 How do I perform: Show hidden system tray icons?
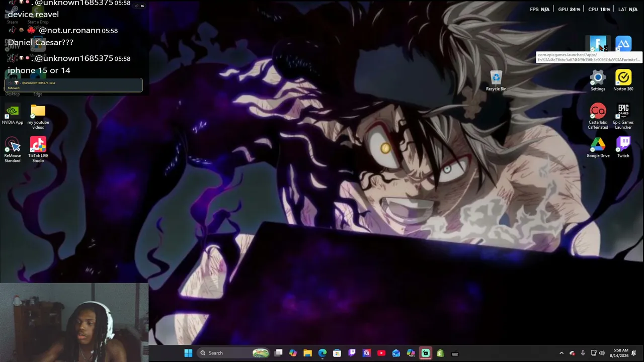point(561,353)
